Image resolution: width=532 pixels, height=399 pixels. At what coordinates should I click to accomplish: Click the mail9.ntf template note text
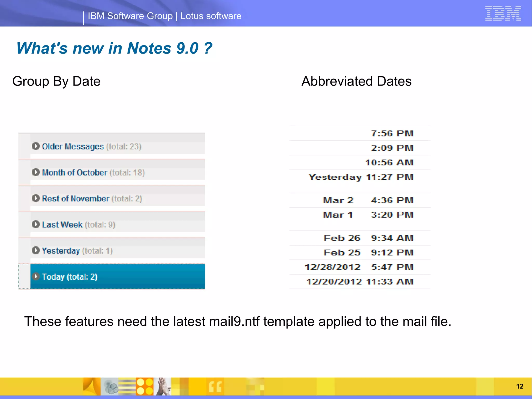pos(238,321)
